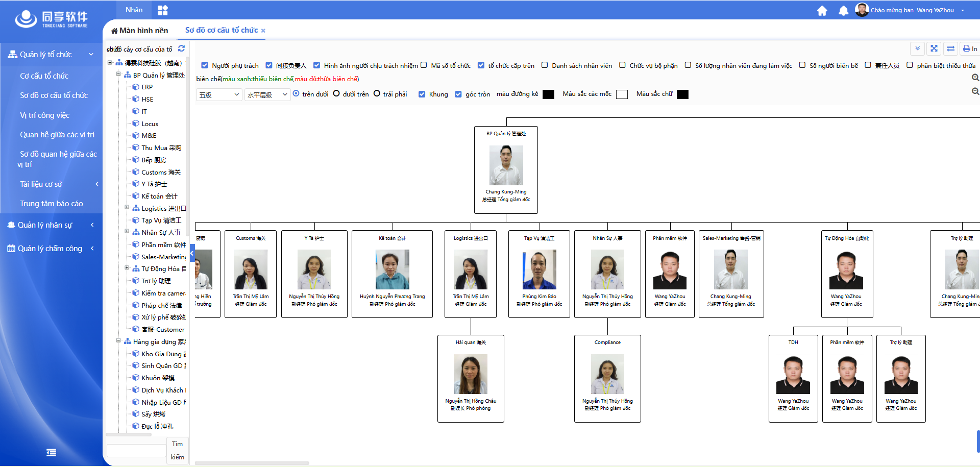Click the In print button

click(x=970, y=48)
